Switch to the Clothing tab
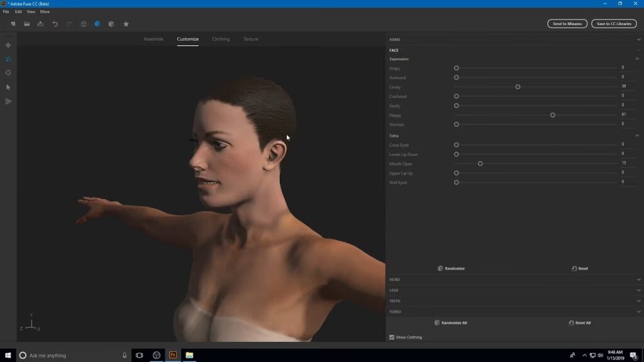 click(x=221, y=39)
